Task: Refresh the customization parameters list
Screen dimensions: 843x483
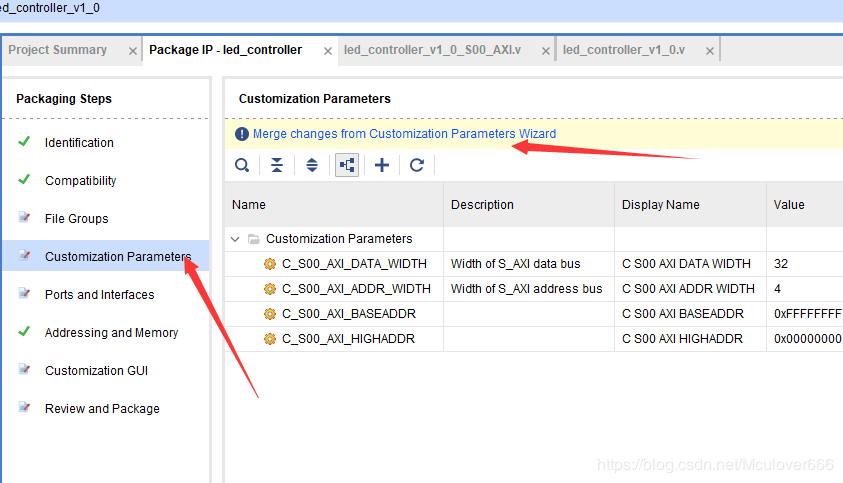Action: pyautogui.click(x=417, y=165)
